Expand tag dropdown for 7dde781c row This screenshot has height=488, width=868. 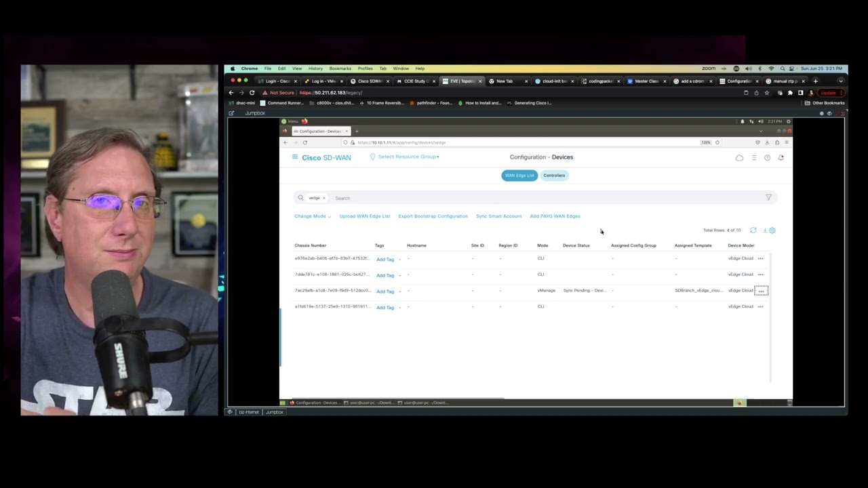point(399,275)
